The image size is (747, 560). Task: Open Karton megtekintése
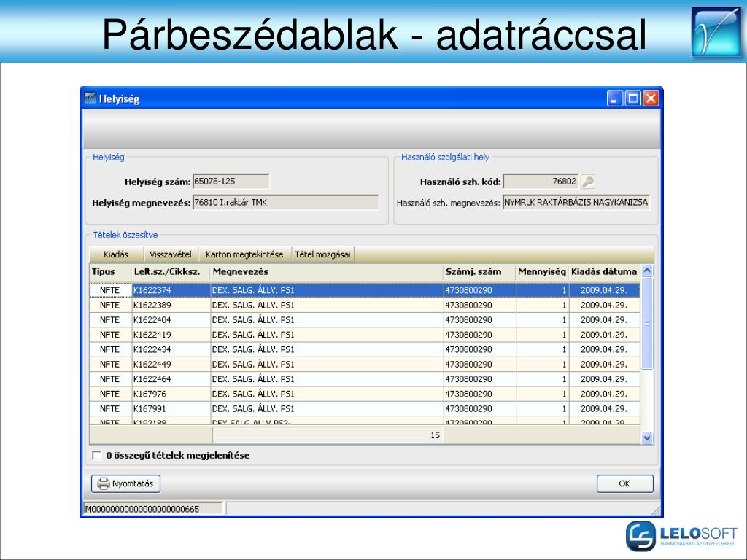(x=244, y=254)
